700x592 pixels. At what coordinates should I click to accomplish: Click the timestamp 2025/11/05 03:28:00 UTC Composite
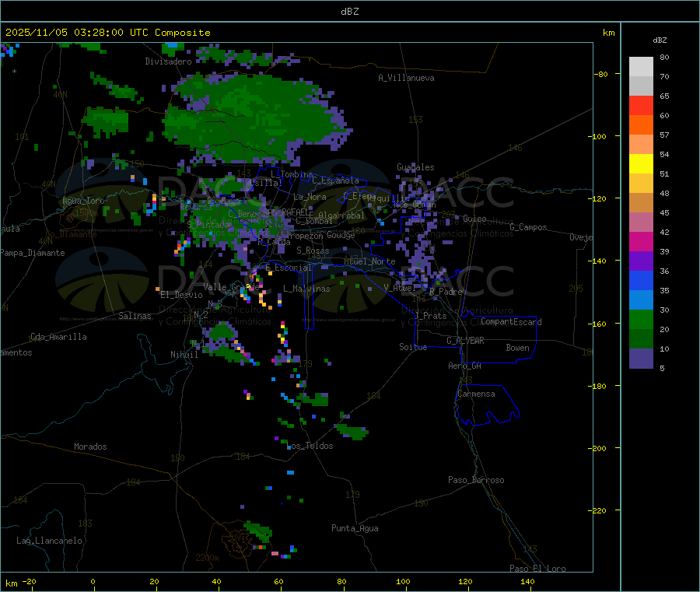coord(107,33)
